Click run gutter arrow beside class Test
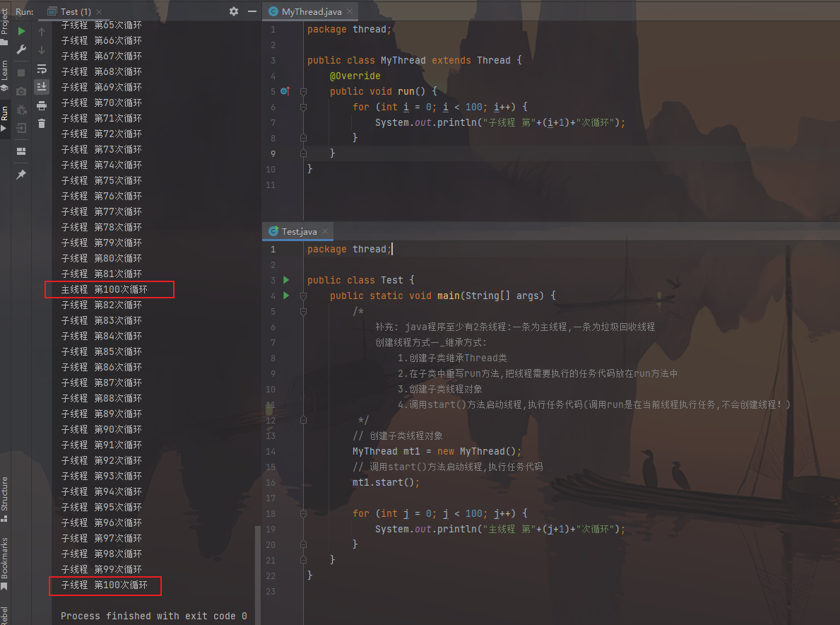Image resolution: width=840 pixels, height=625 pixels. 286,280
